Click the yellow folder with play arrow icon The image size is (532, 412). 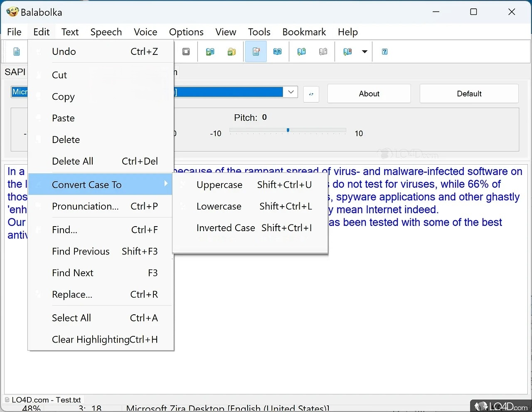point(232,52)
